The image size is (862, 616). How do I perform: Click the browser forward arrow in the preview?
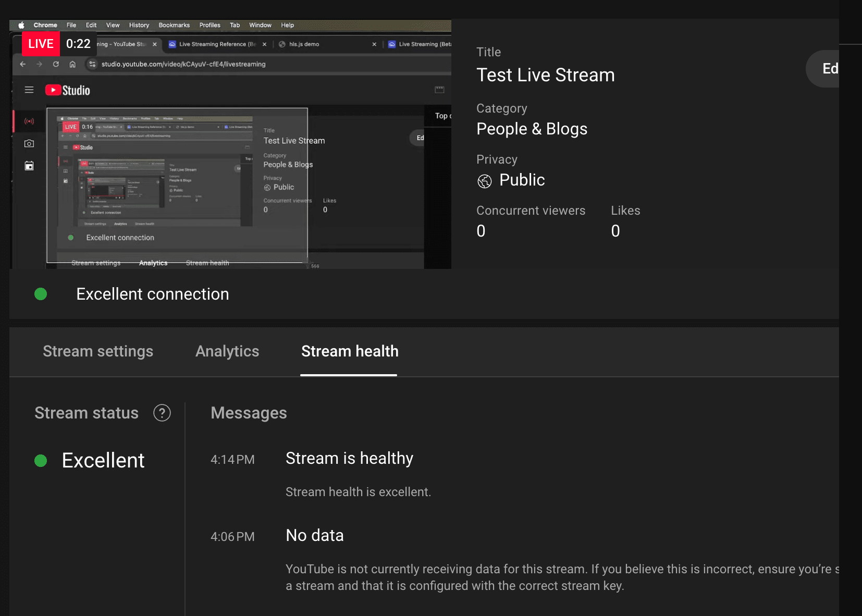39,64
